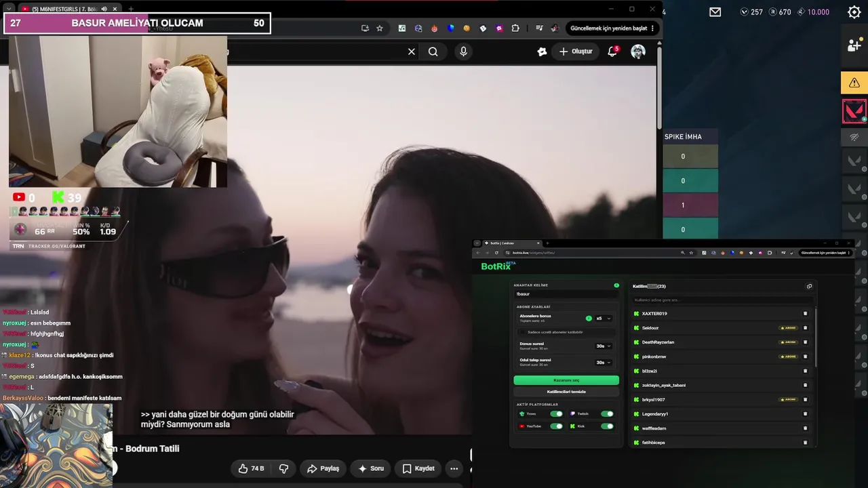Clear the YouTube search box with the X
The image size is (868, 488).
411,52
